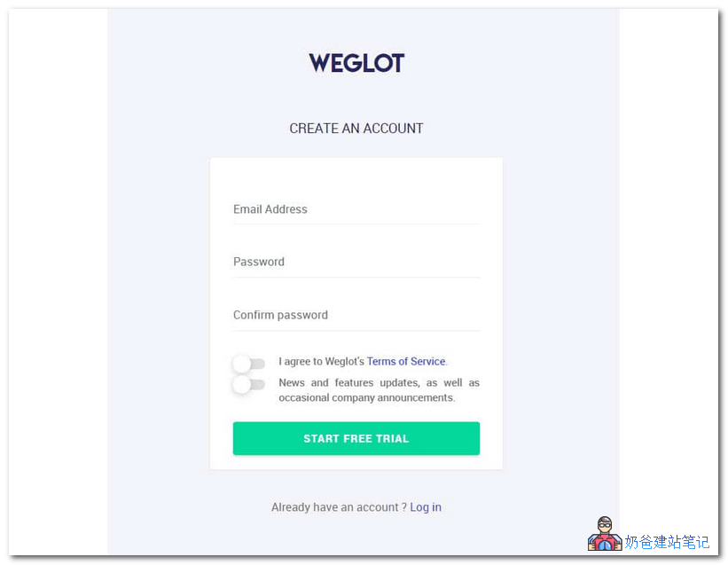Click the Confirm password field

356,315
